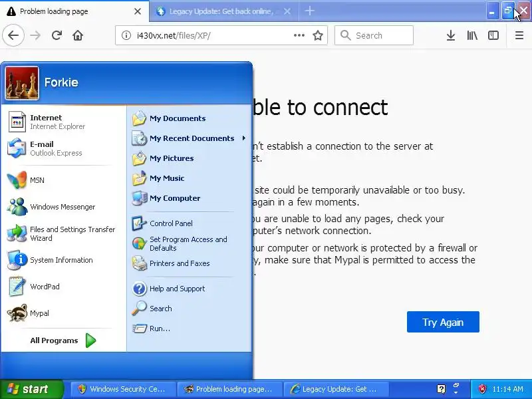Open Printers and Faxes

pos(190,263)
